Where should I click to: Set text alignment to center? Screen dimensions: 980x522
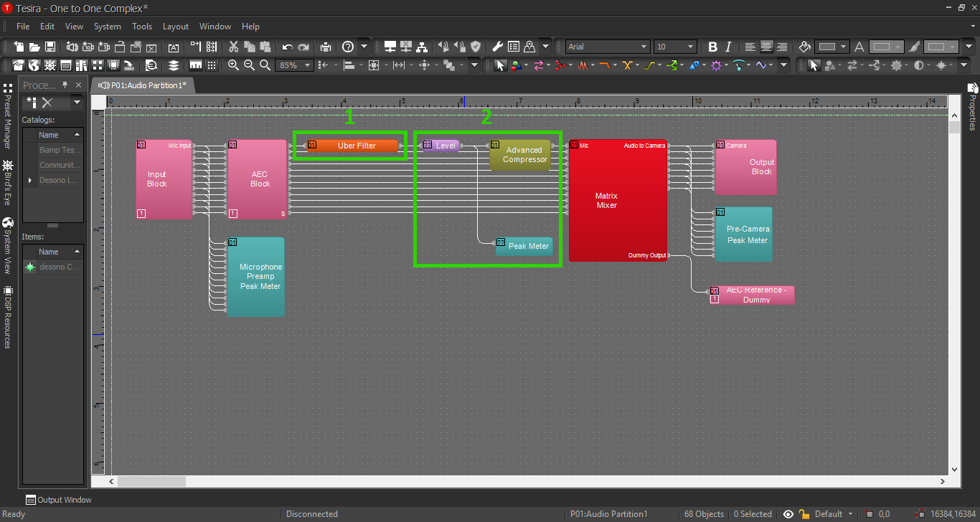766,47
